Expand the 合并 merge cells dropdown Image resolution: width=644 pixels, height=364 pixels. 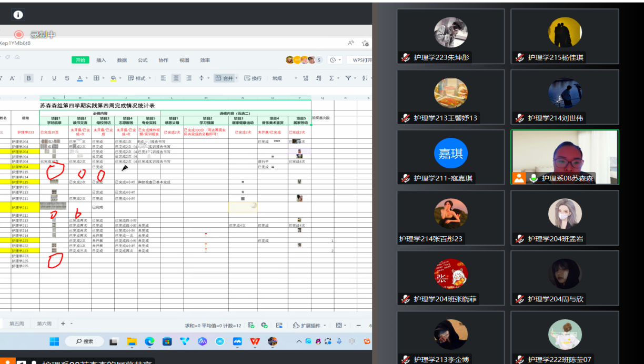(236, 78)
